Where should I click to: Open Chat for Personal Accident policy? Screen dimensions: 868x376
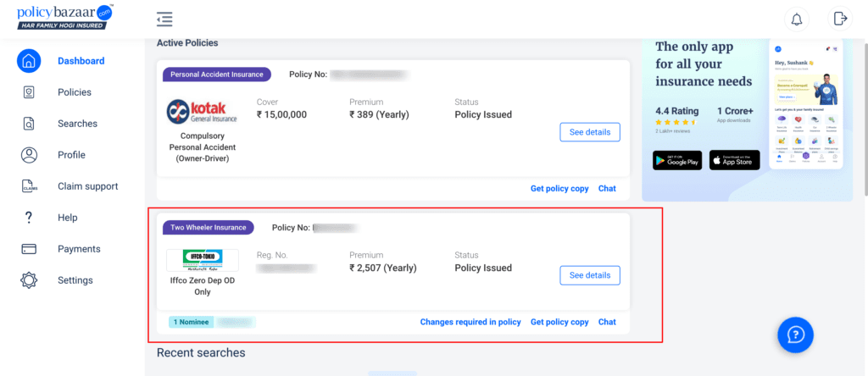(x=607, y=189)
